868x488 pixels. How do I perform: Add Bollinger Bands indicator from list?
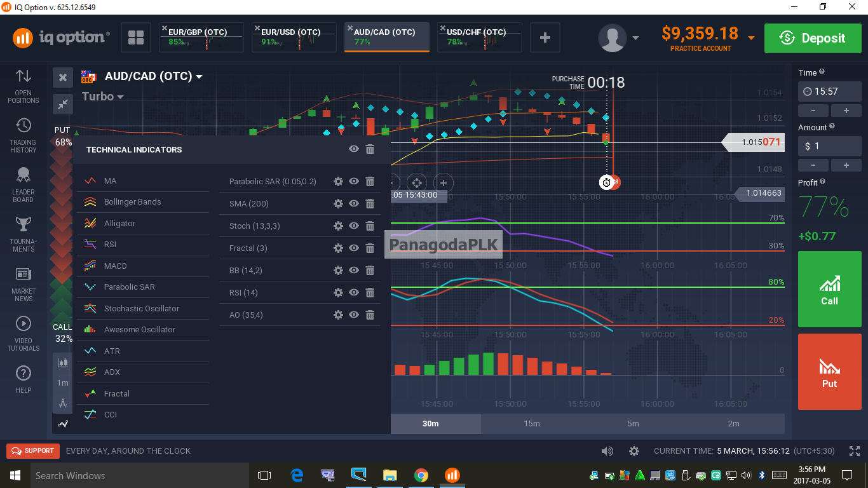[x=143, y=202]
